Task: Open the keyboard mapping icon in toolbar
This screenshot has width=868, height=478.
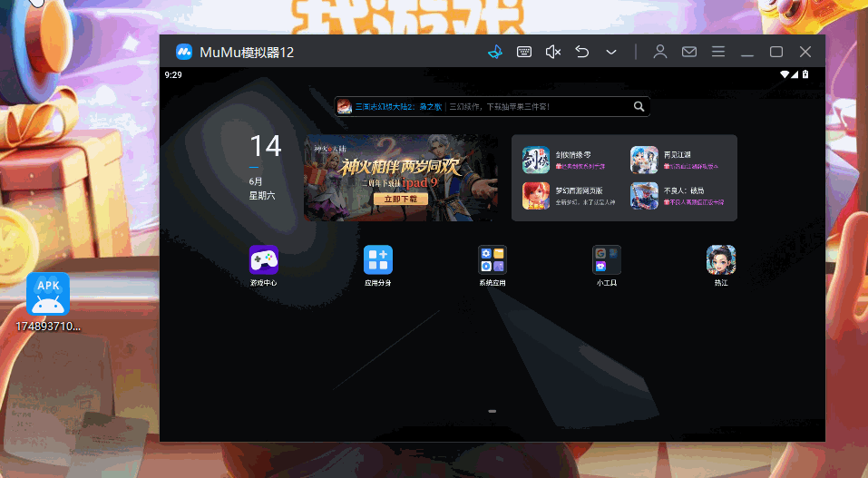Action: (x=524, y=52)
